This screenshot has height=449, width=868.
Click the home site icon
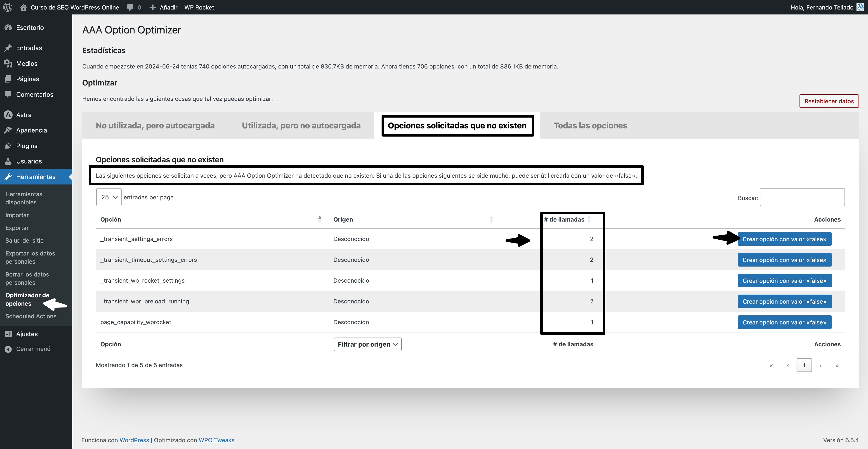pyautogui.click(x=23, y=7)
